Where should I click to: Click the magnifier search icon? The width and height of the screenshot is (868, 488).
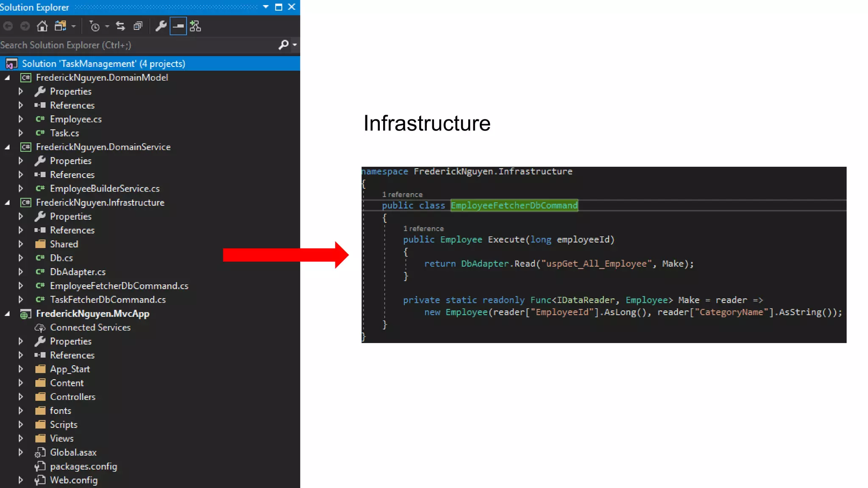[284, 44]
